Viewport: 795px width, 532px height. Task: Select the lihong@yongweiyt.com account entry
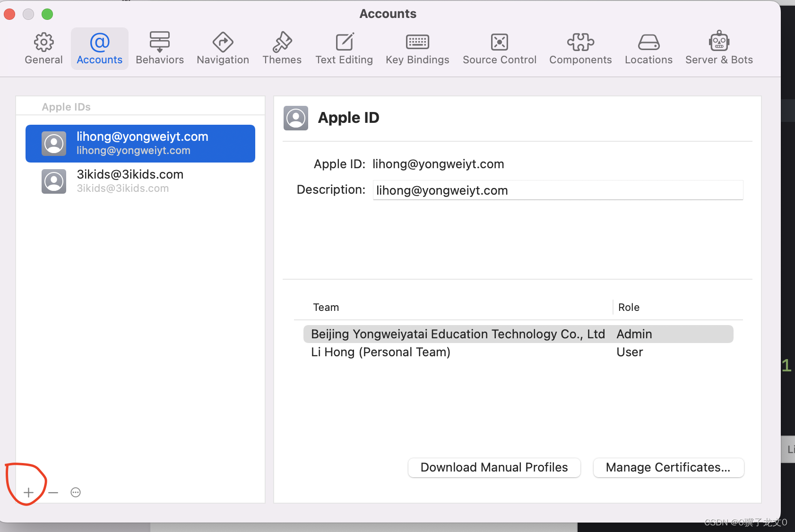click(140, 143)
